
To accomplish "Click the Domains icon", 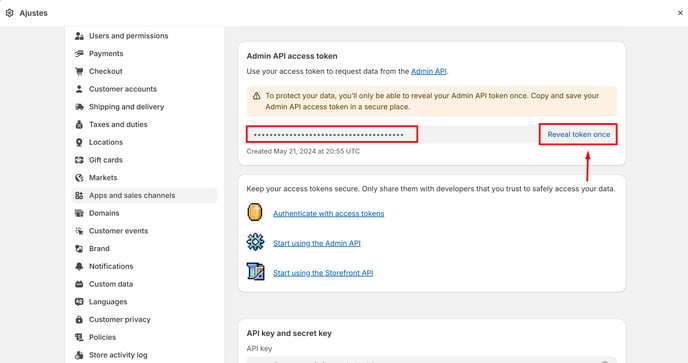I will [x=79, y=213].
